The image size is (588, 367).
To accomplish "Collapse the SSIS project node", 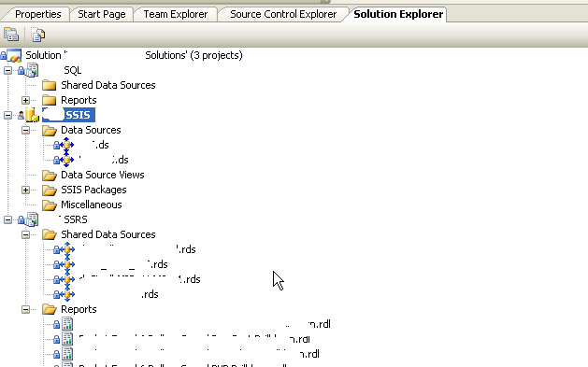I will click(x=7, y=116).
